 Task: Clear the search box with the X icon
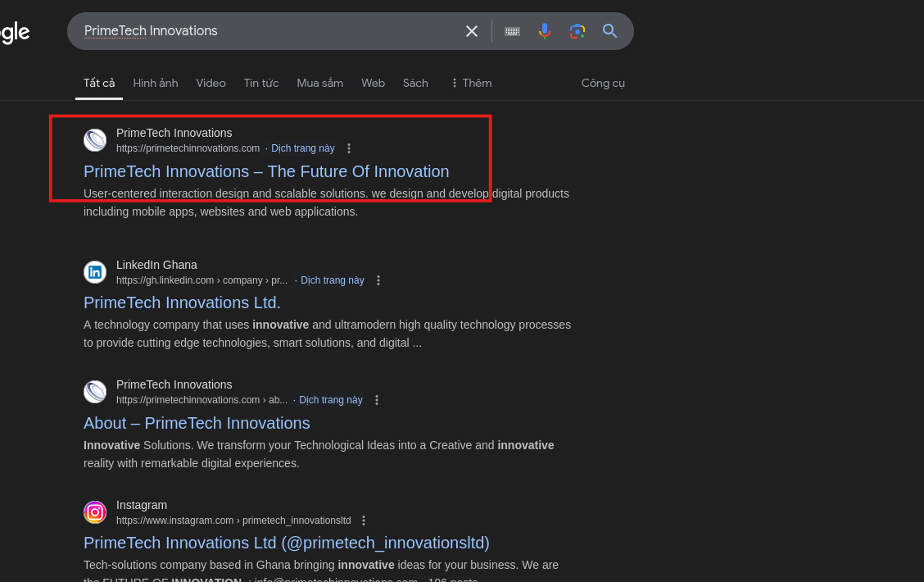(x=472, y=31)
